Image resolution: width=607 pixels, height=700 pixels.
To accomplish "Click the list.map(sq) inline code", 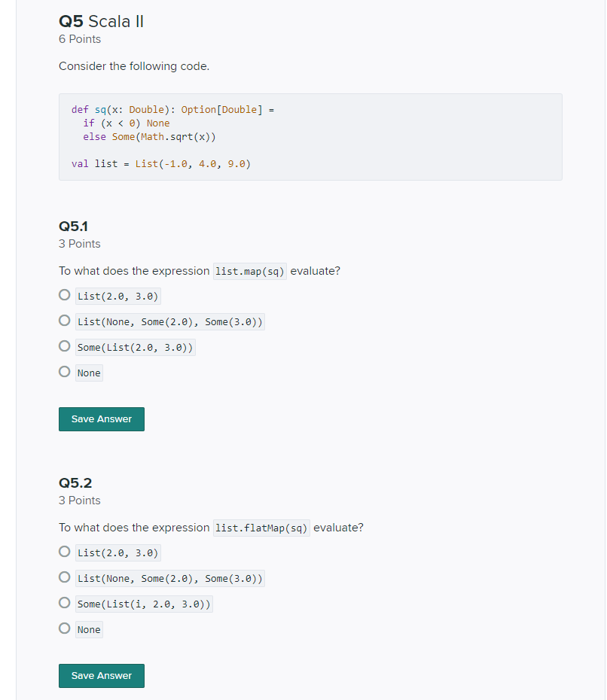I will (x=250, y=272).
